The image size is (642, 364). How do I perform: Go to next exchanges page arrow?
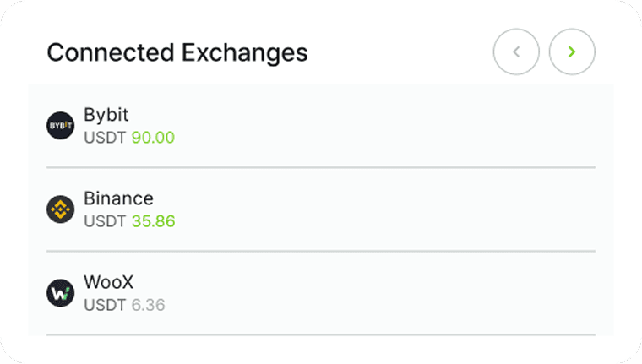(x=572, y=52)
